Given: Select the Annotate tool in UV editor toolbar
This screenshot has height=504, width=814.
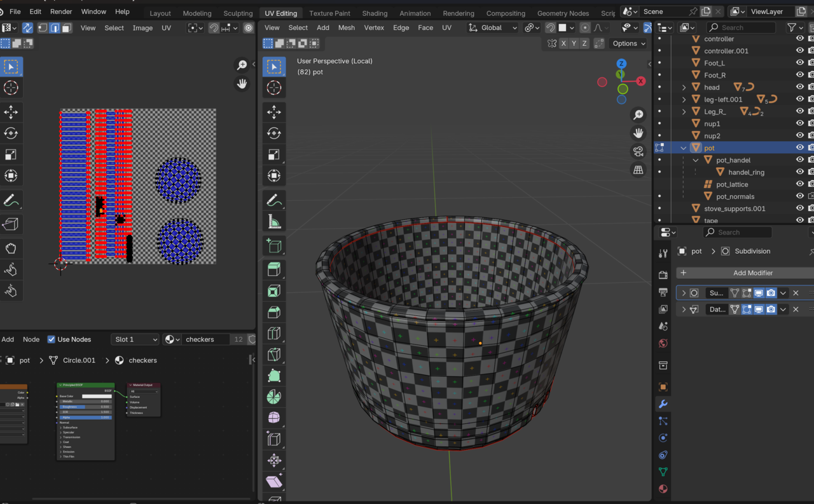Looking at the screenshot, I should coord(11,201).
